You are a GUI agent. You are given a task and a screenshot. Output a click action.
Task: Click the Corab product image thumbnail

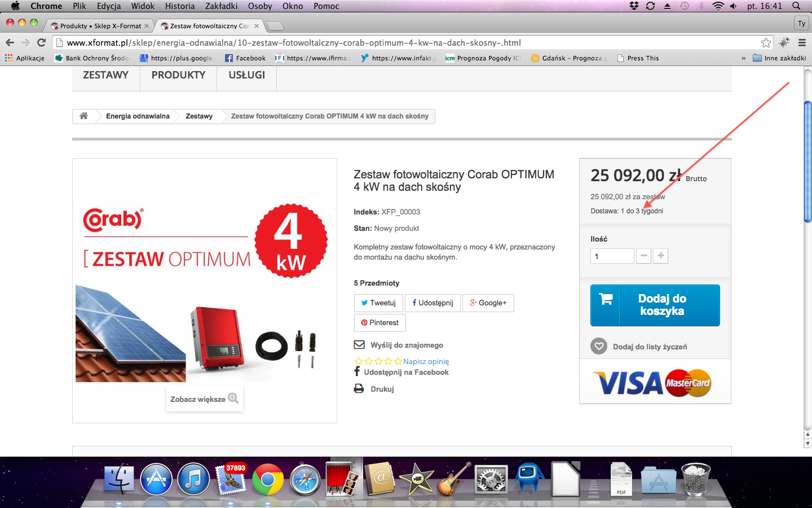(204, 291)
